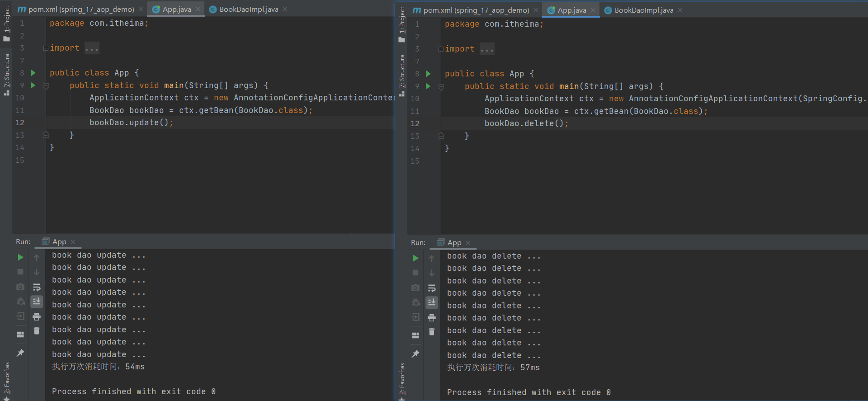Click the 54ms elapsed time line in left console
Image resolution: width=868 pixels, height=401 pixels.
pyautogui.click(x=98, y=367)
